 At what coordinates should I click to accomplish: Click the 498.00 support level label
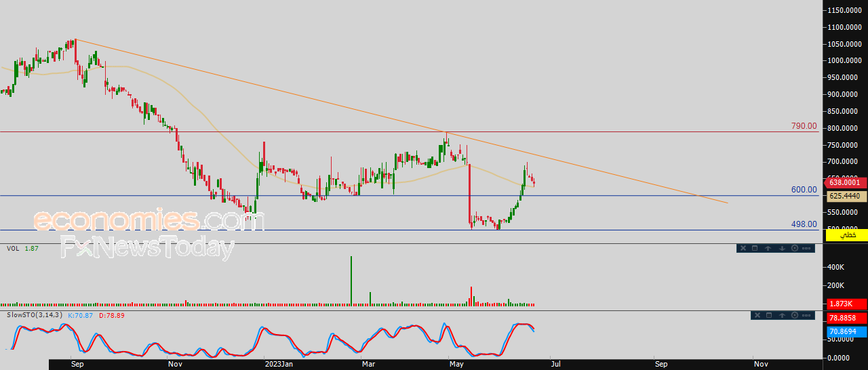[x=804, y=224]
